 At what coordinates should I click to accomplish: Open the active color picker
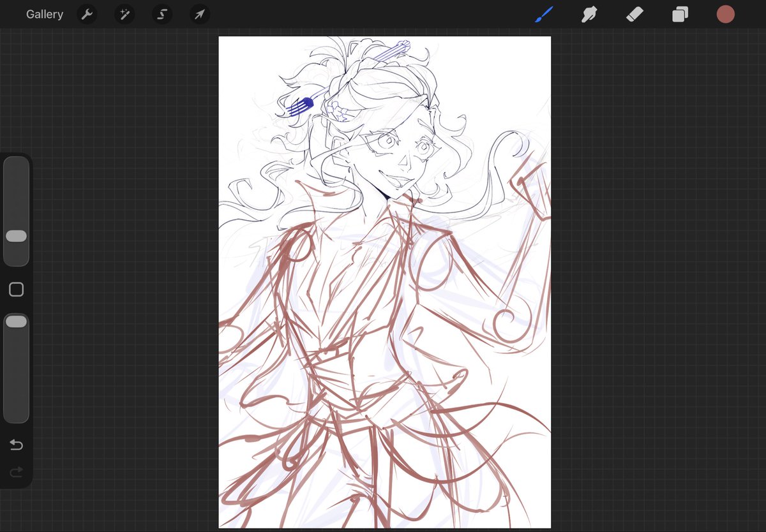(725, 14)
